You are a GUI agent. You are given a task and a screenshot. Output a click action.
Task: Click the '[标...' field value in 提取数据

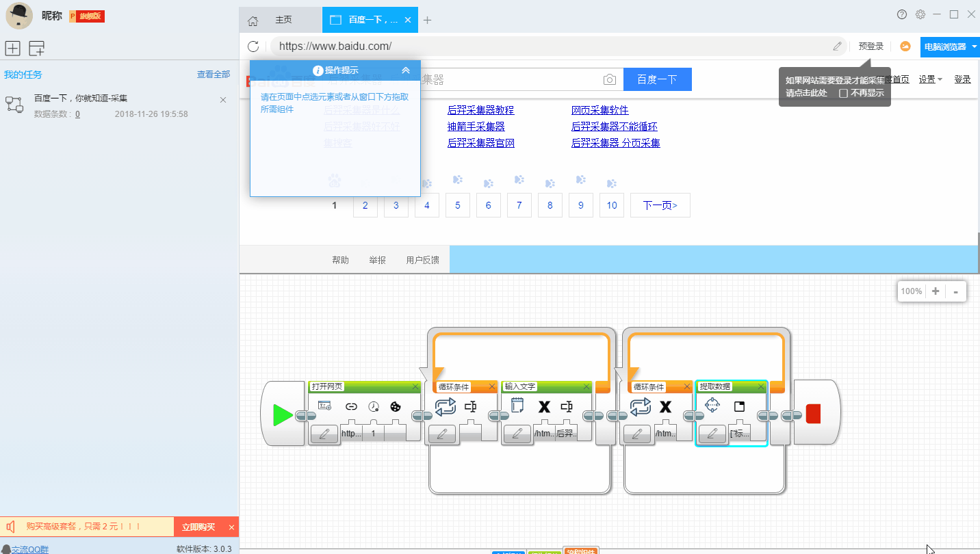click(x=740, y=434)
